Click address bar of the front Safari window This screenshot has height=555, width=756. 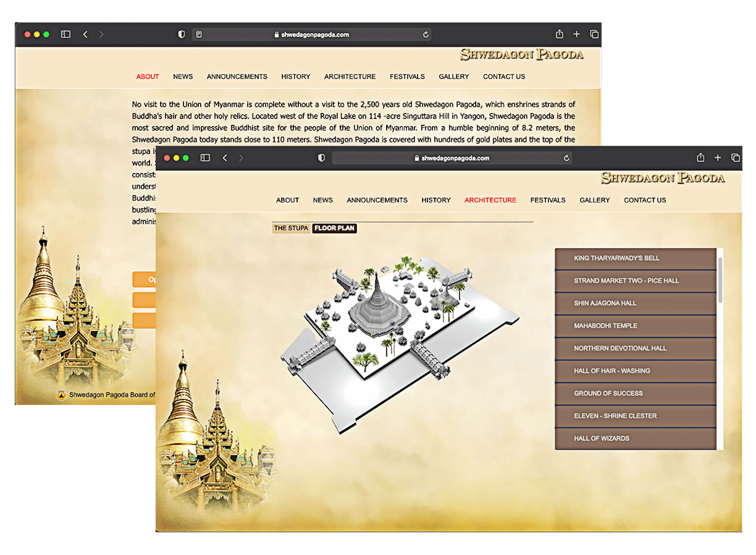point(452,158)
